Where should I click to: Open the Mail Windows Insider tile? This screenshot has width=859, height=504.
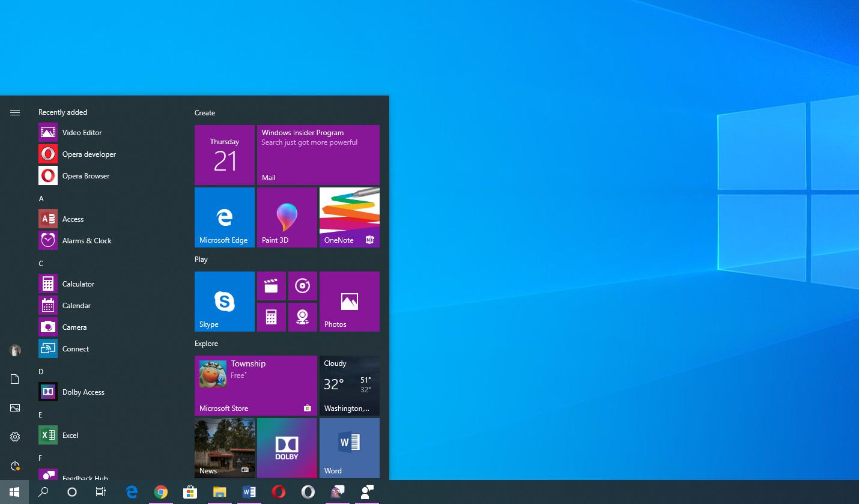point(318,154)
